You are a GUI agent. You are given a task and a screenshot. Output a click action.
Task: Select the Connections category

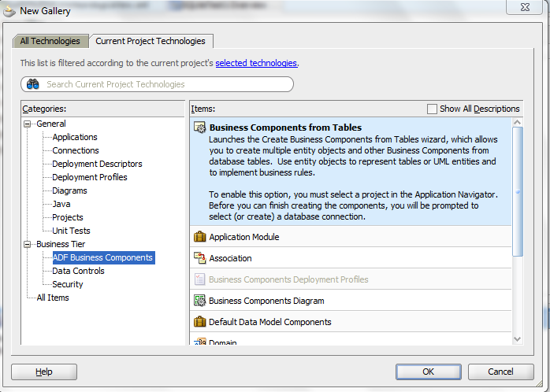click(x=76, y=150)
